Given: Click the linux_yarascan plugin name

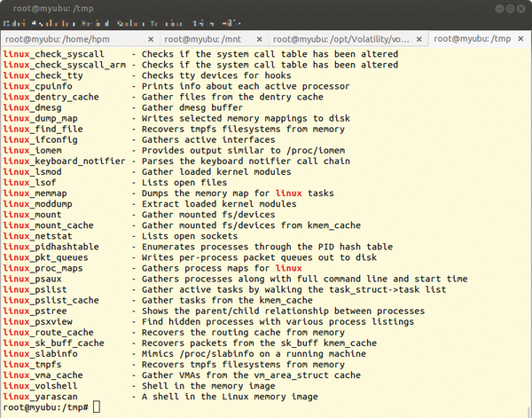Looking at the screenshot, I should pyautogui.click(x=41, y=397).
